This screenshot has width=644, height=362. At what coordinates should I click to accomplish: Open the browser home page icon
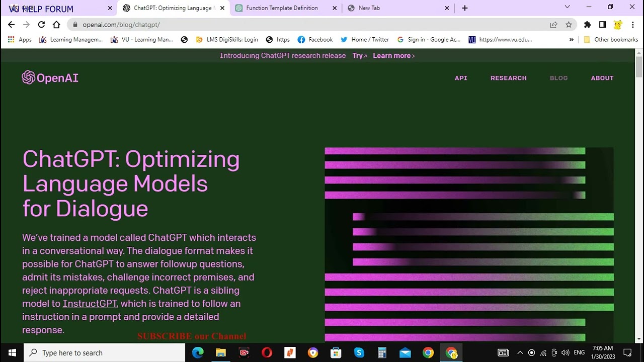click(x=56, y=24)
